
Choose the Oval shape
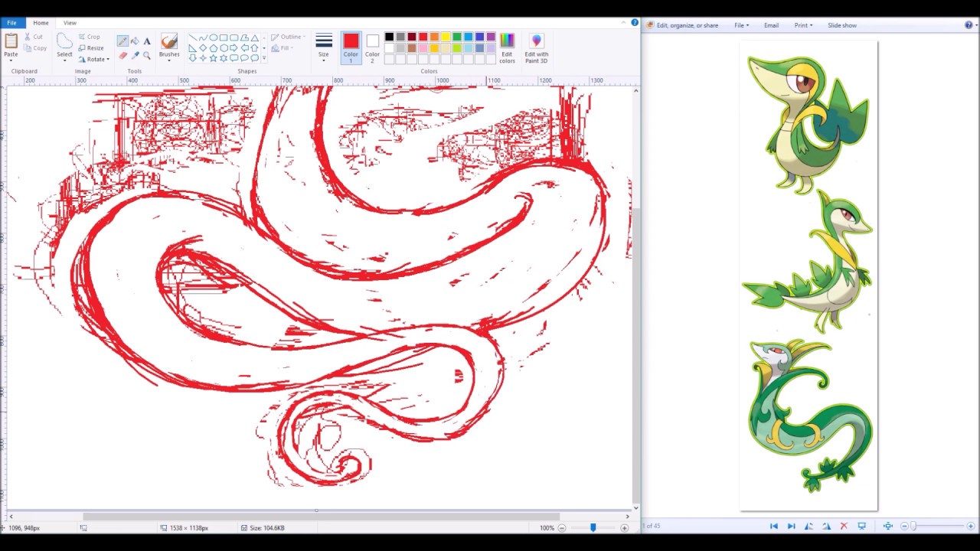pyautogui.click(x=213, y=37)
